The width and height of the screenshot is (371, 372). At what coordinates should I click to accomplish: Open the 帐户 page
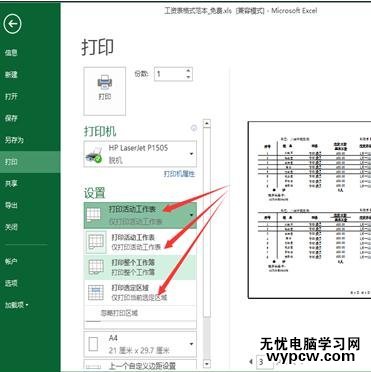coord(11,261)
